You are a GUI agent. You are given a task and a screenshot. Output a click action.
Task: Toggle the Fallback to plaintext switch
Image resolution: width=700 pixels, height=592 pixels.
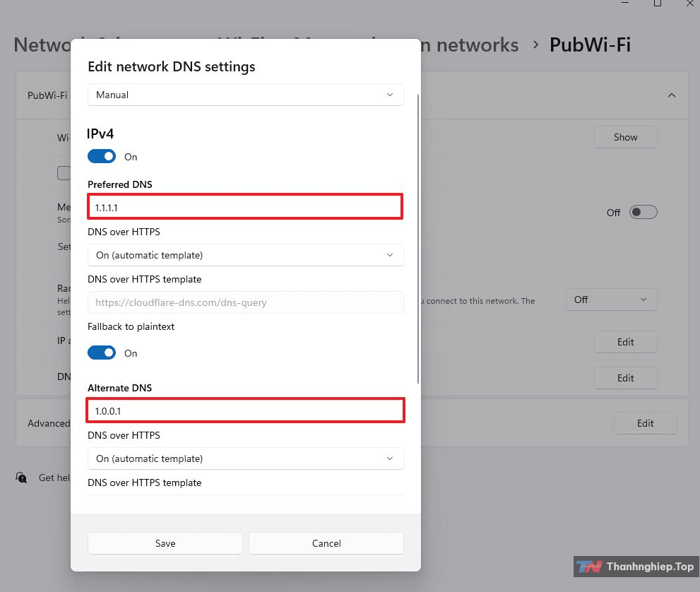pos(102,353)
